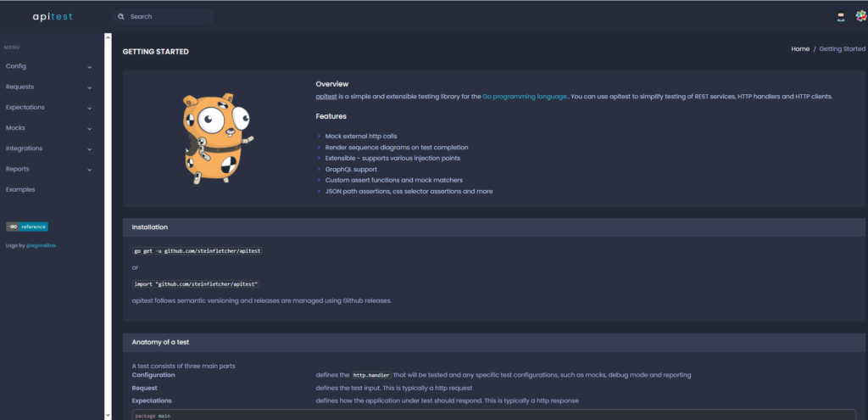The image size is (868, 420).
Task: Select the Expectations menu item
Action: [25, 108]
